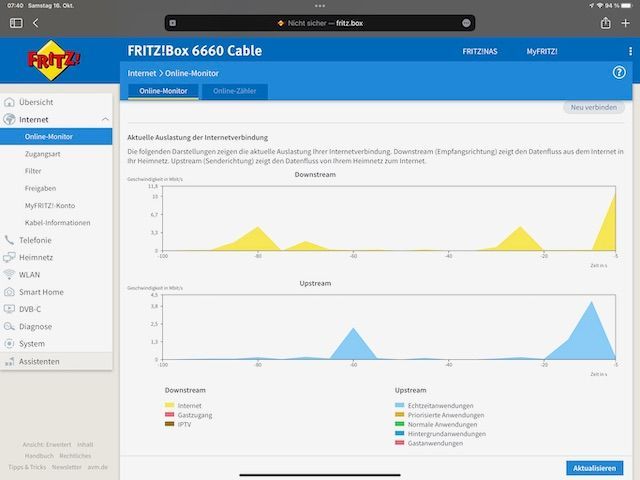The width and height of the screenshot is (640, 480).
Task: Click the green Normale Anwendungen swatch
Action: [x=400, y=424]
